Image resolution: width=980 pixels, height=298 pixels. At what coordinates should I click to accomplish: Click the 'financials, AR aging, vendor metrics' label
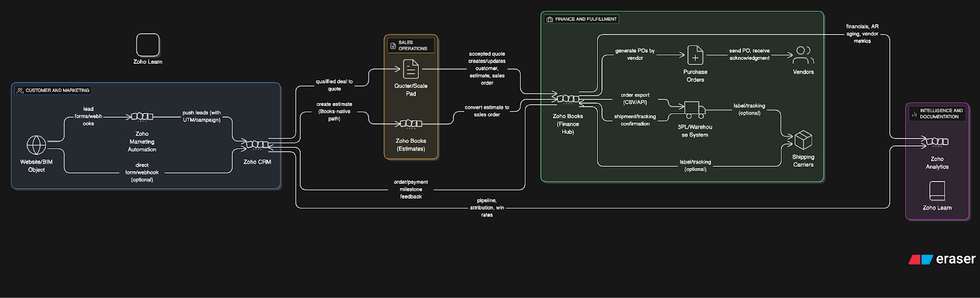[862, 34]
